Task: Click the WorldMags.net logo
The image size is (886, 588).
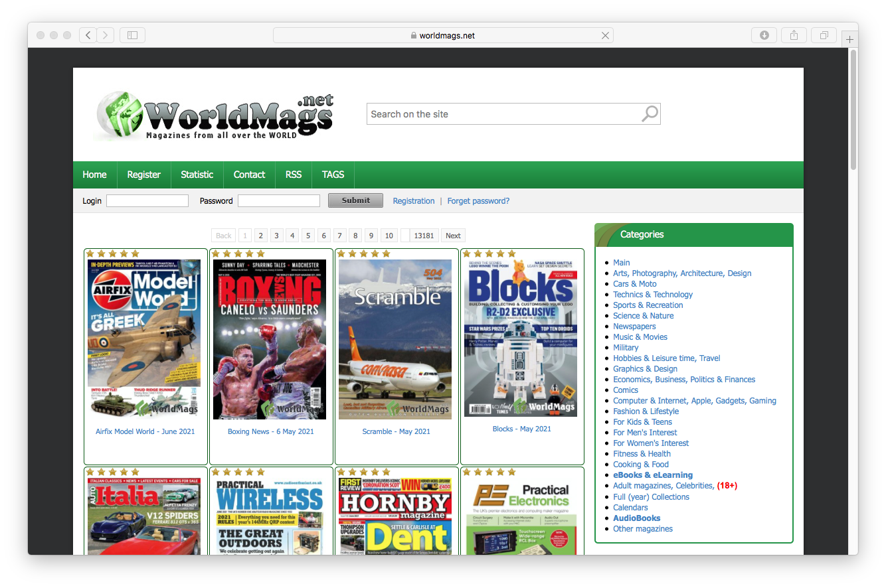Action: (215, 117)
